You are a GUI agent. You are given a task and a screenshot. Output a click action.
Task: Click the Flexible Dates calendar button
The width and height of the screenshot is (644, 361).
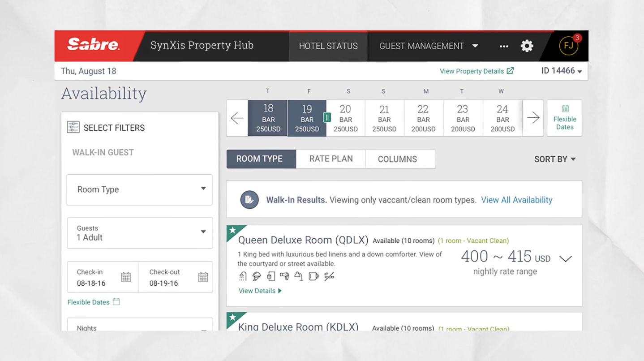point(565,118)
